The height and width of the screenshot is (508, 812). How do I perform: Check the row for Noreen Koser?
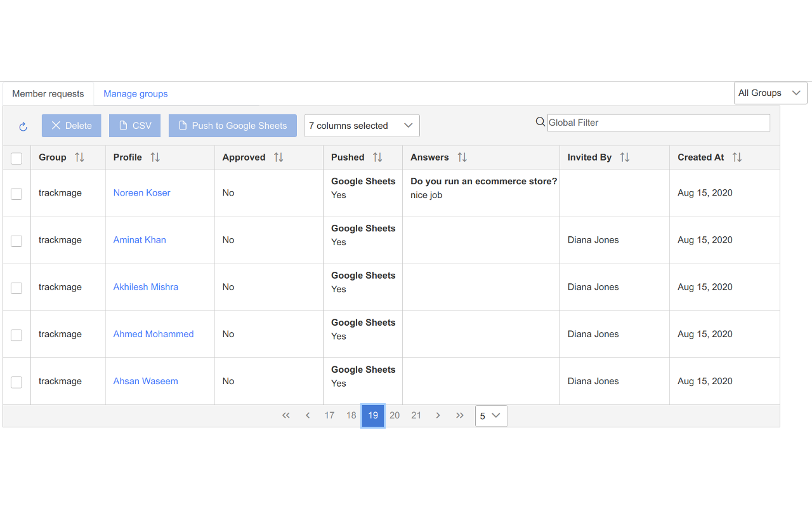pos(16,194)
